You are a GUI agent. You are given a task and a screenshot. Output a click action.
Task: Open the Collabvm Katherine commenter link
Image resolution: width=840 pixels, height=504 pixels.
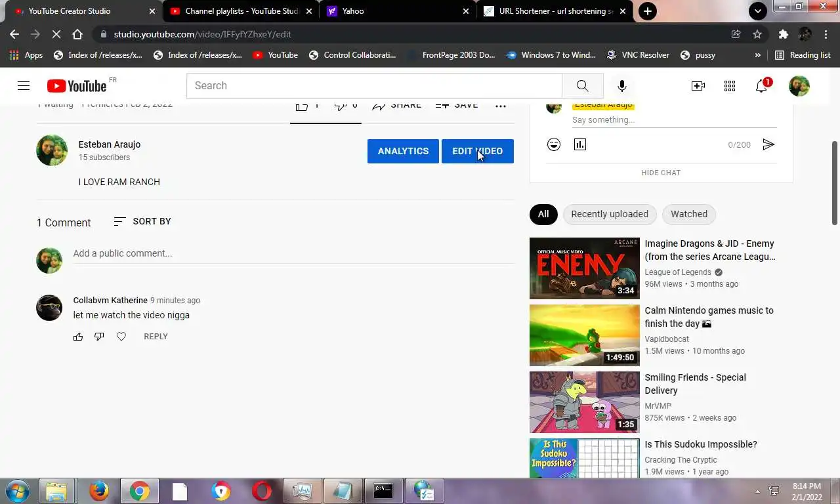110,301
